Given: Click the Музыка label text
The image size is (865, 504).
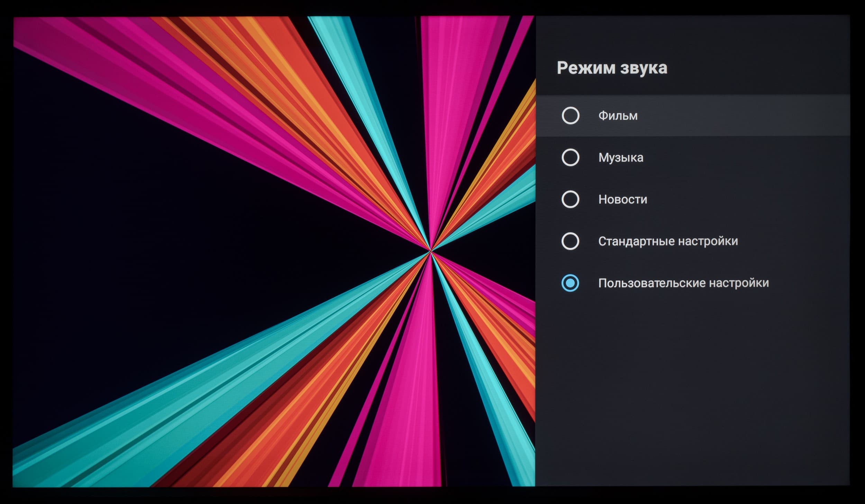Looking at the screenshot, I should (621, 158).
